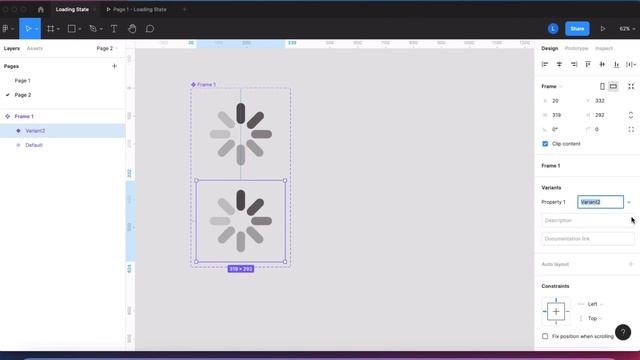Align selection right
The height and width of the screenshot is (360, 640).
tap(574, 64)
